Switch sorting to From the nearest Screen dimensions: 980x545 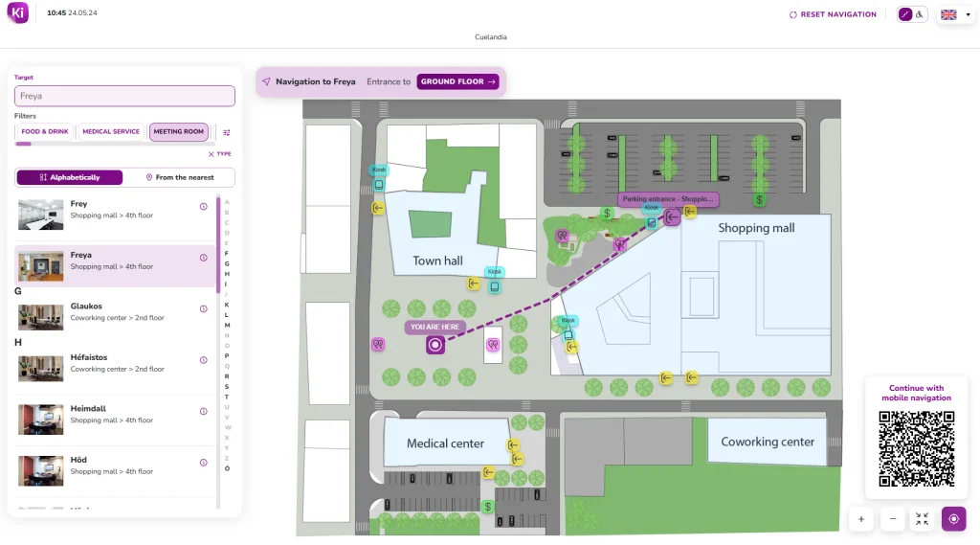tap(179, 177)
